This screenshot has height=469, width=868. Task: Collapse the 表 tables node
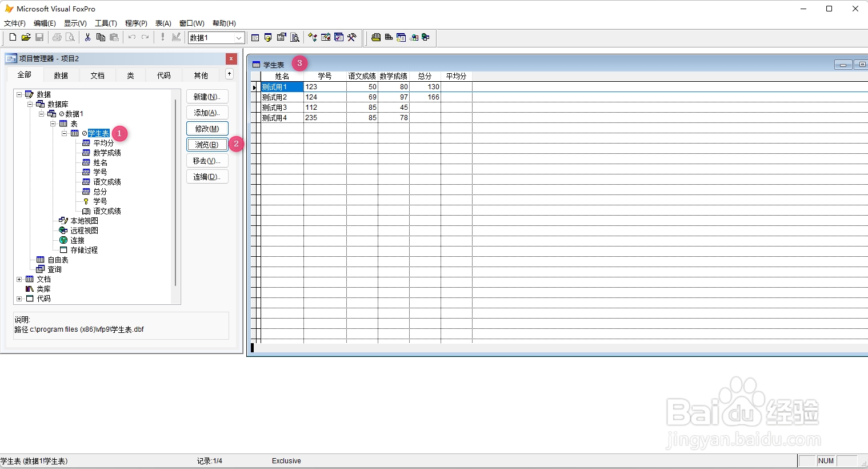pyautogui.click(x=53, y=124)
